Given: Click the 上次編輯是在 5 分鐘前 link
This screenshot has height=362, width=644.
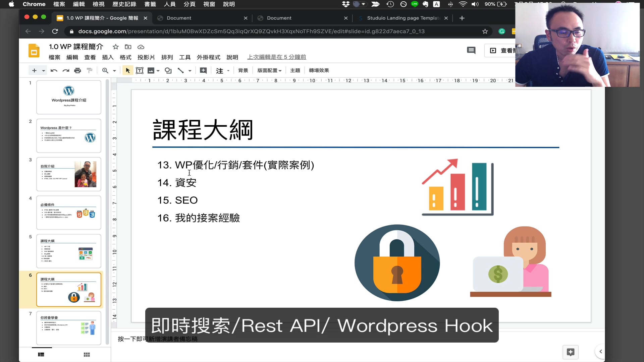Looking at the screenshot, I should [276, 57].
